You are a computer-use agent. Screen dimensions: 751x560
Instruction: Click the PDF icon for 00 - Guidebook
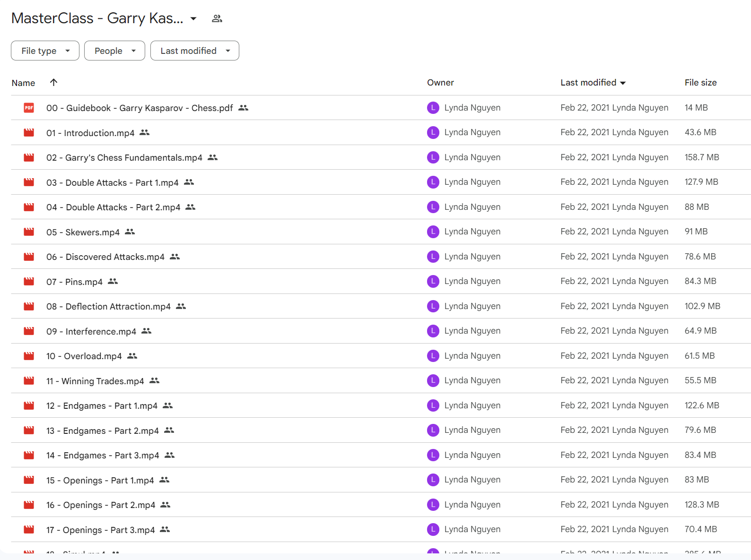[x=29, y=108]
